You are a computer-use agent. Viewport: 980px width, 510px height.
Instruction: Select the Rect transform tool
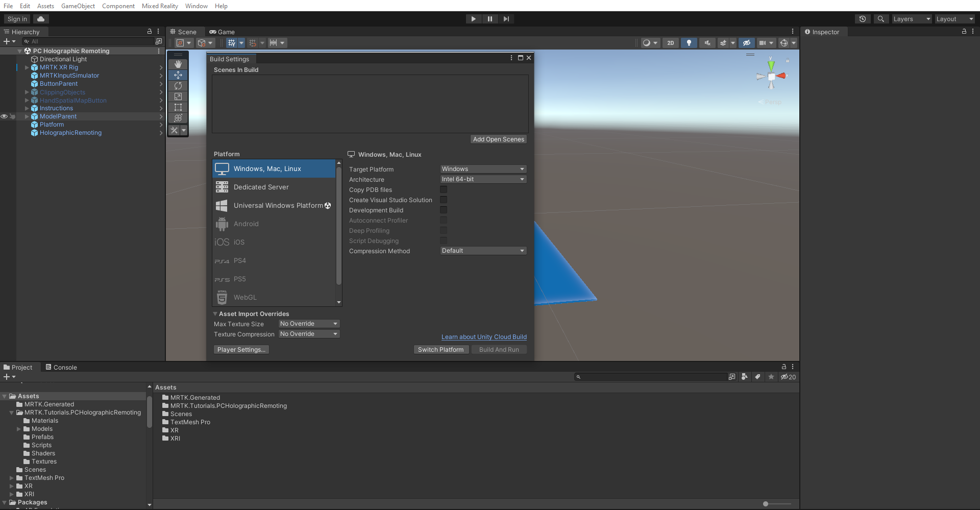tap(178, 107)
